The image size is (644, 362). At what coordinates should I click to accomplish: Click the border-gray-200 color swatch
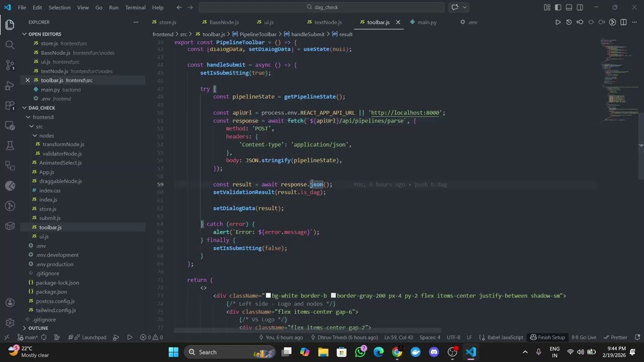point(333,296)
